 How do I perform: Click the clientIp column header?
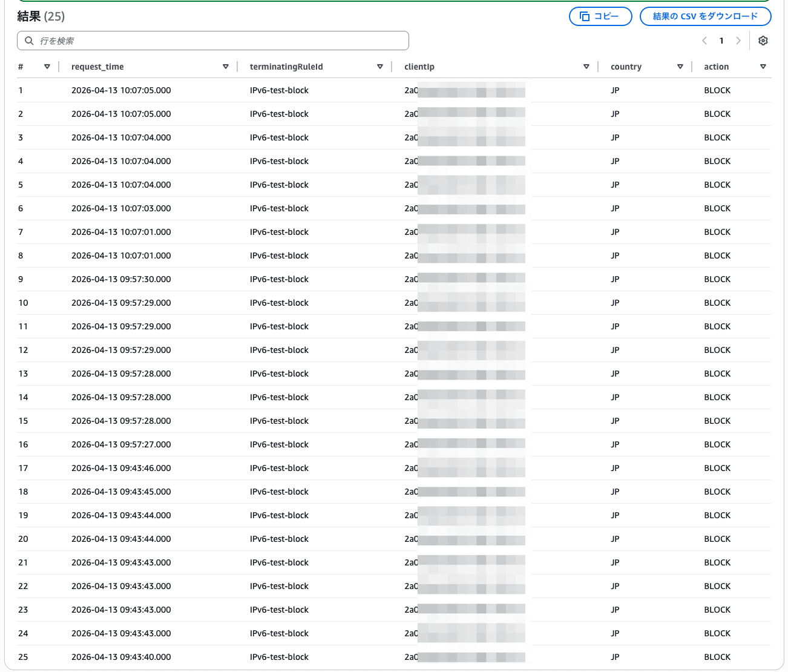[x=419, y=67]
